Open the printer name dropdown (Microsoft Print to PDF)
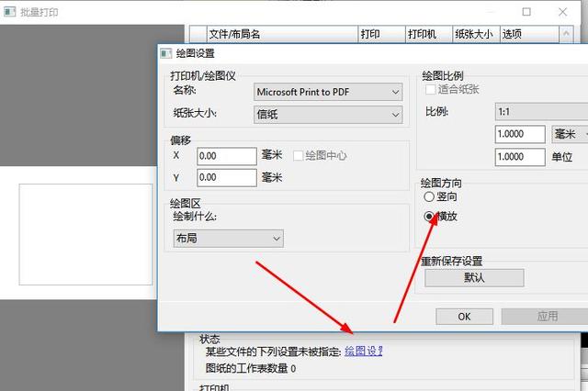The image size is (588, 391). (328, 92)
